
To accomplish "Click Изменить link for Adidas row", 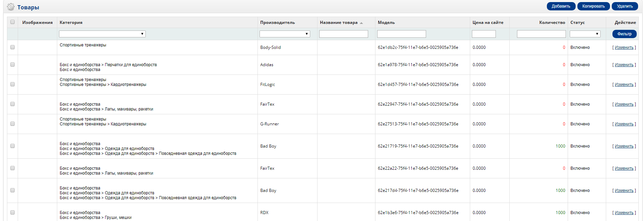I will tap(624, 65).
